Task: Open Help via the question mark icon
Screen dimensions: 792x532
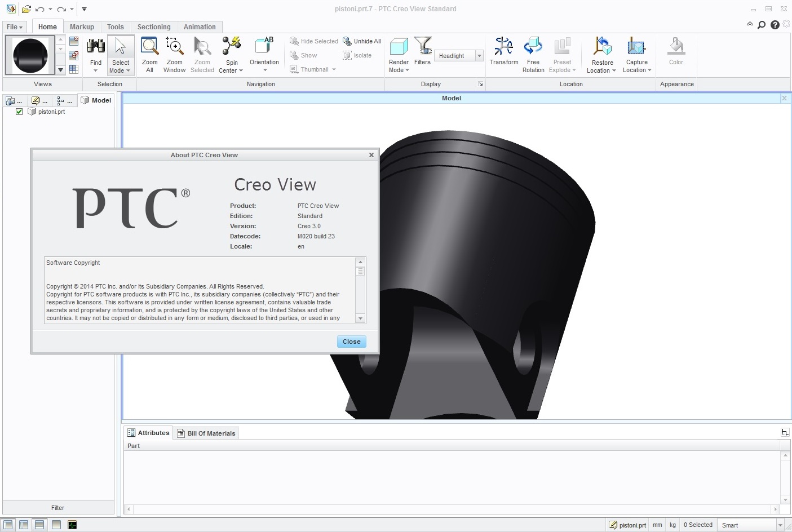Action: tap(775, 25)
